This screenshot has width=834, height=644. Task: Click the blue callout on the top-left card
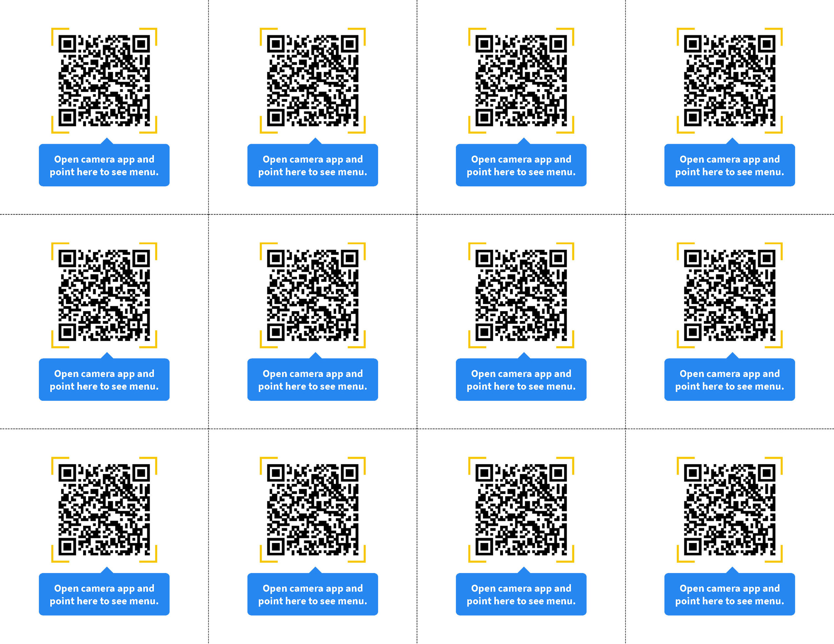pos(104,166)
